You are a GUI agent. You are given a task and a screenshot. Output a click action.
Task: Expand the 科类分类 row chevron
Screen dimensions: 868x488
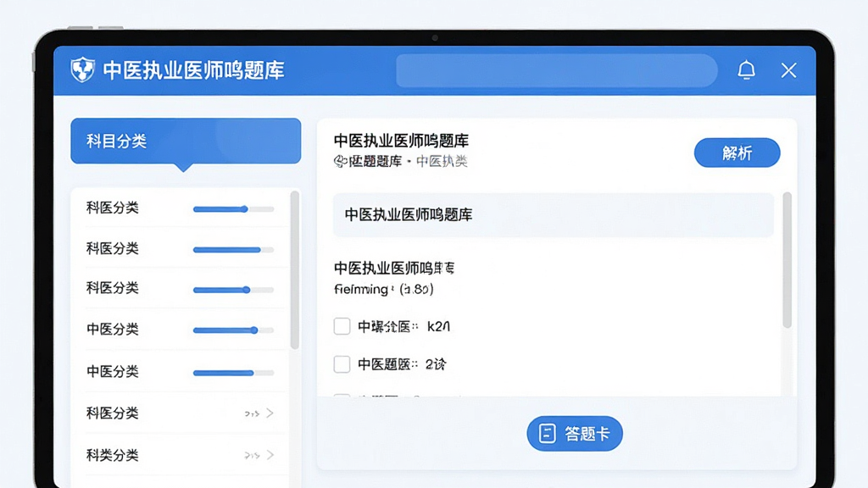[270, 455]
